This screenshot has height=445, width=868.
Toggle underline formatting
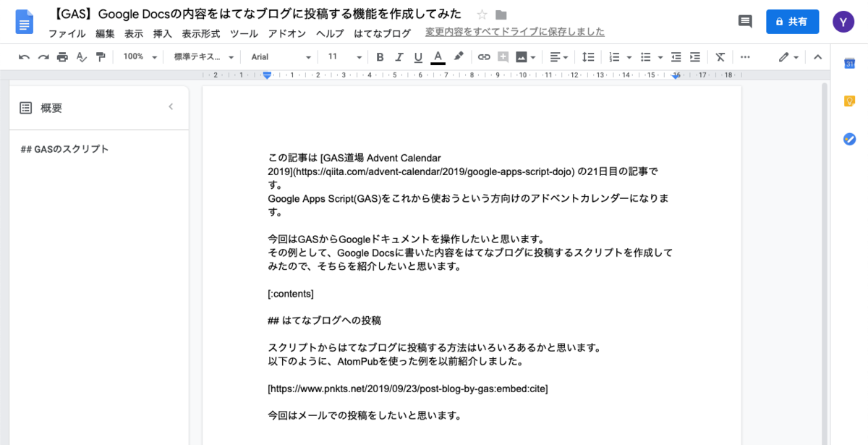click(418, 57)
